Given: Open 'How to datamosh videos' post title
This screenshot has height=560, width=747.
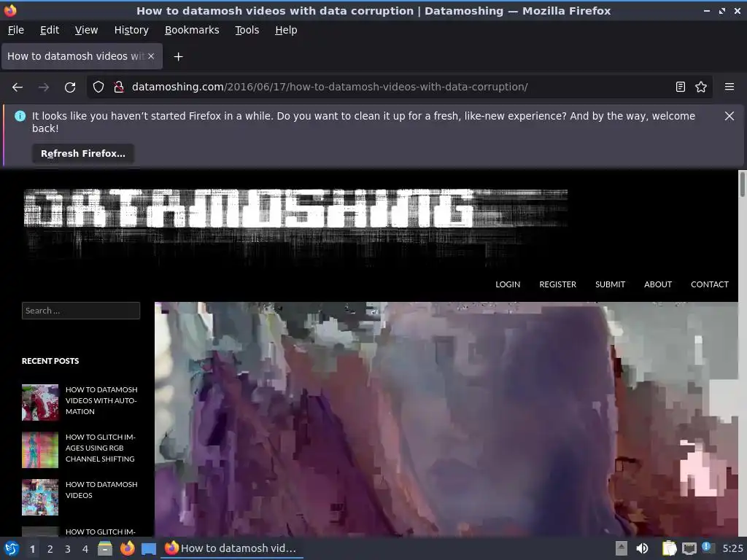Looking at the screenshot, I should [x=101, y=490].
